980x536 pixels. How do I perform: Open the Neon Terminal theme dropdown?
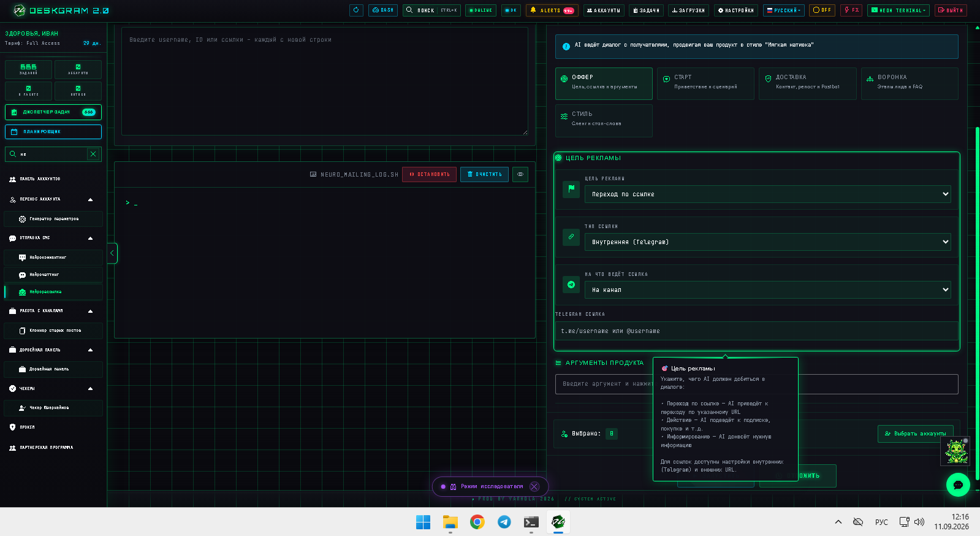point(898,10)
